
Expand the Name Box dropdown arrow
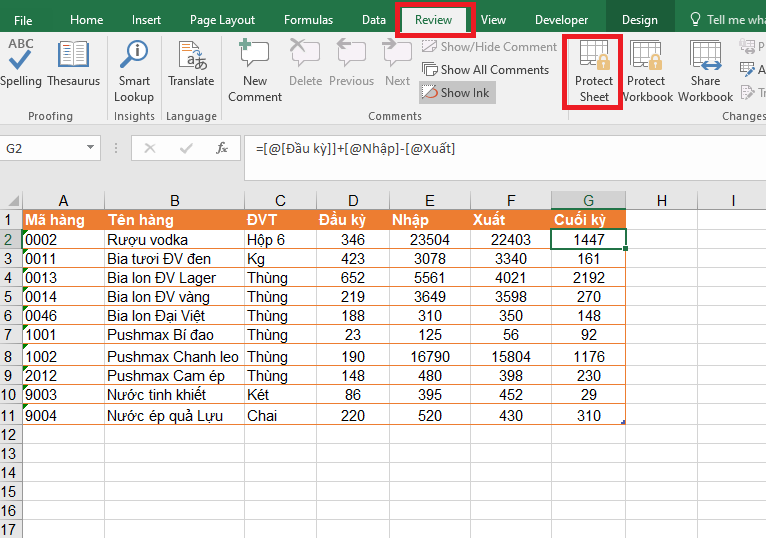93,148
